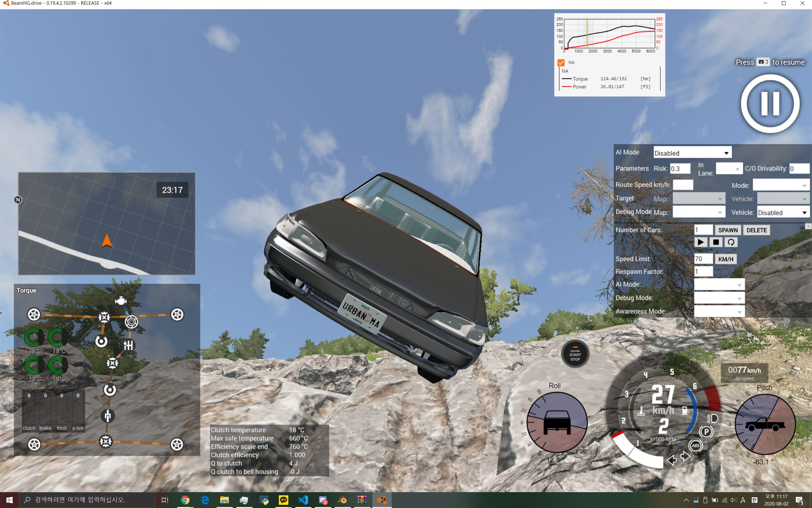Open KakaoTalk from the taskbar
Image resolution: width=812 pixels, height=508 pixels.
(x=284, y=500)
